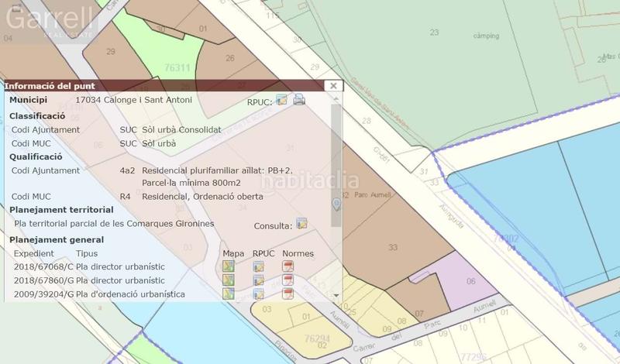This screenshot has height=364, width=620.
Task: Close the Informació del punt panel
Action: click(332, 86)
